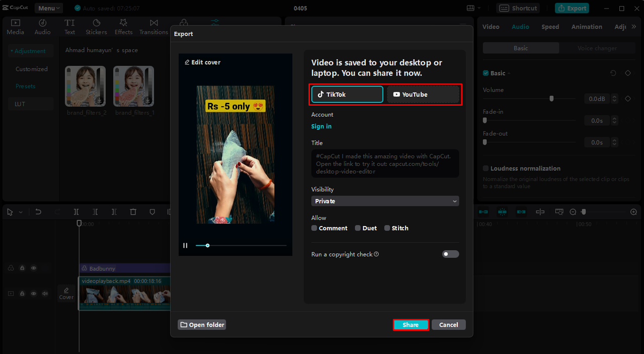Adjust Fade-out value stepper arrows

[614, 143]
